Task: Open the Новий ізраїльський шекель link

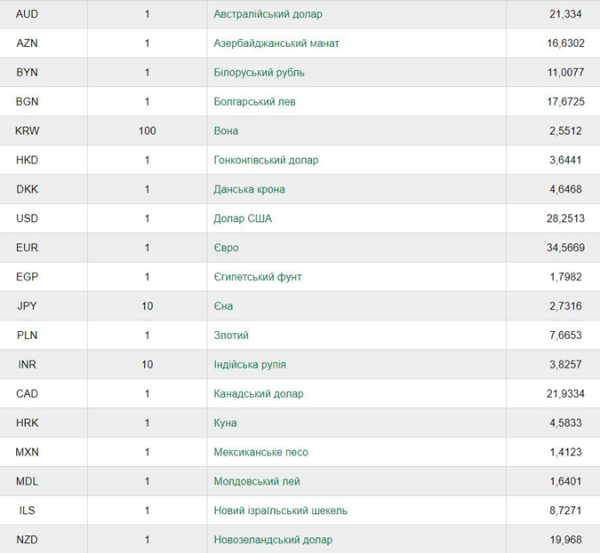Action: pos(280,511)
